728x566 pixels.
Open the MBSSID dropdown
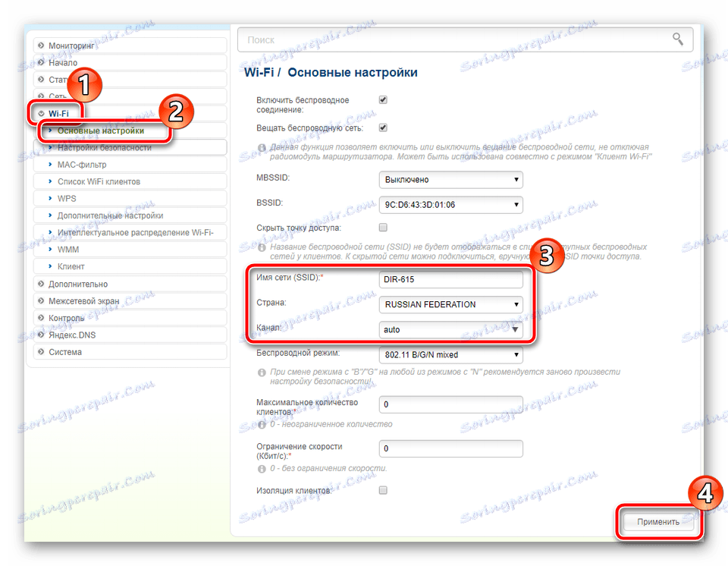tap(450, 180)
